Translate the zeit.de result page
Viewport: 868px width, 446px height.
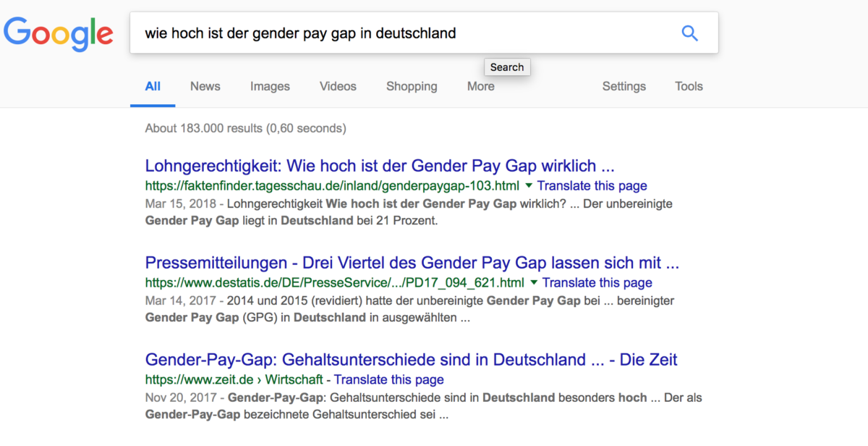click(389, 379)
